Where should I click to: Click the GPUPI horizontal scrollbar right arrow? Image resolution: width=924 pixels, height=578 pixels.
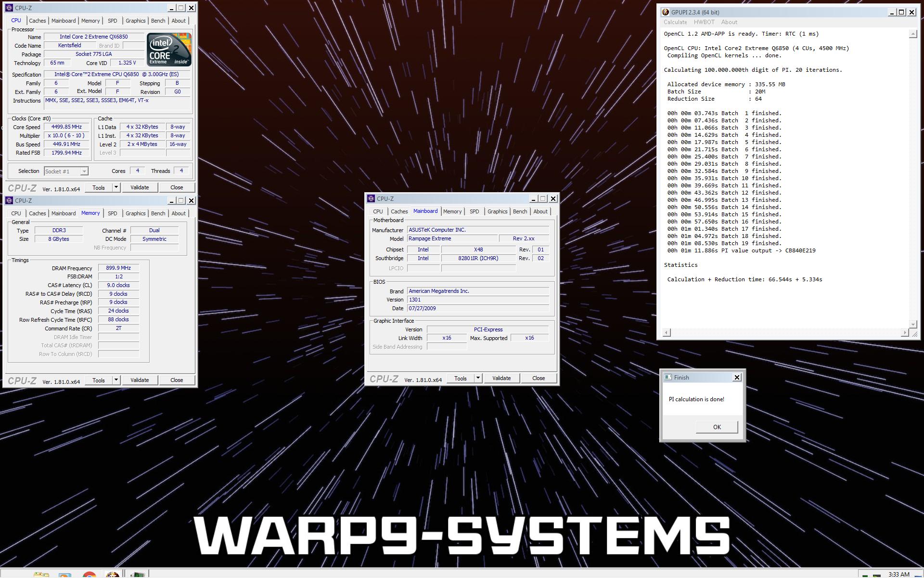coord(904,332)
